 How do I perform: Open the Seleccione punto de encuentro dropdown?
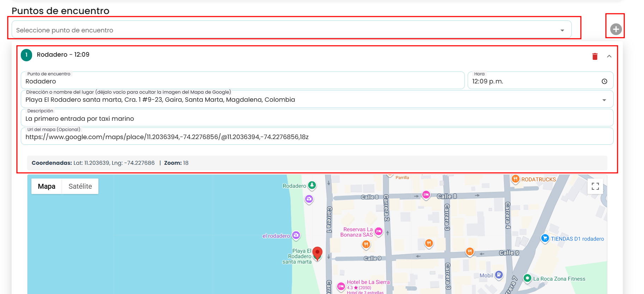(292, 30)
